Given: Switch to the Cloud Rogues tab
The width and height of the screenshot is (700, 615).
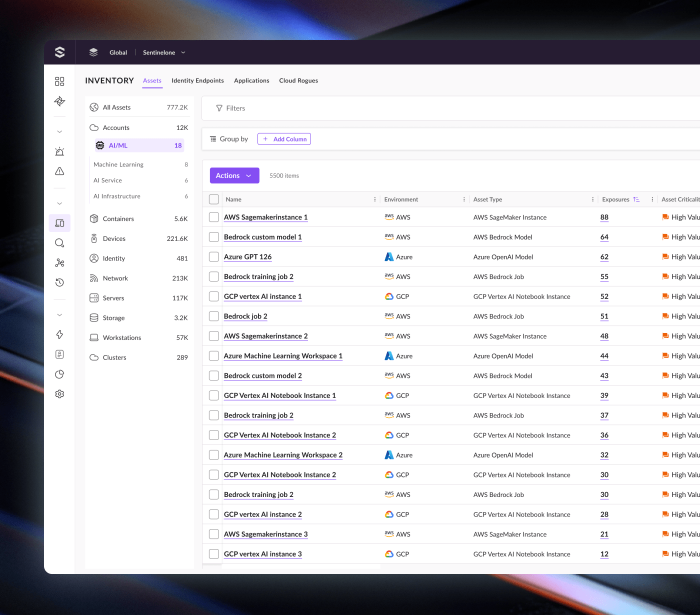Looking at the screenshot, I should point(298,80).
